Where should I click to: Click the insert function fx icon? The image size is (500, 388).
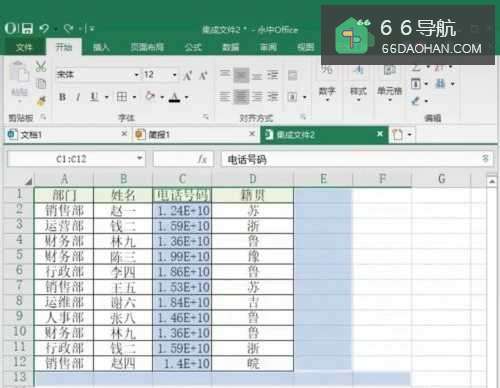[x=202, y=159]
